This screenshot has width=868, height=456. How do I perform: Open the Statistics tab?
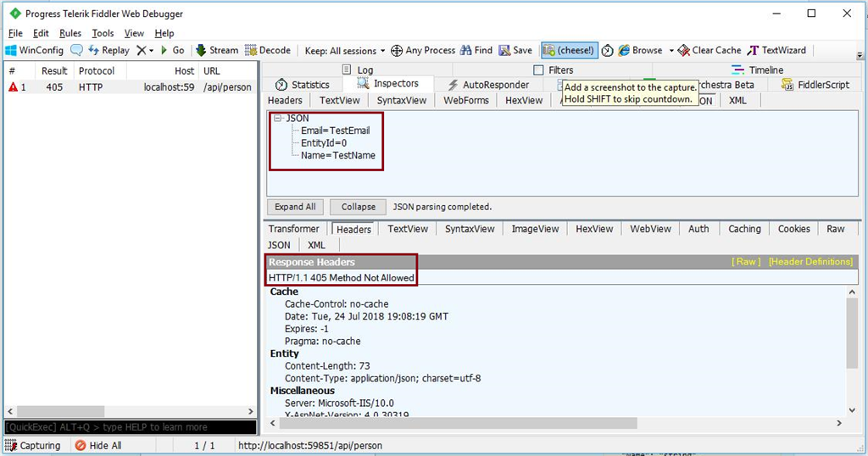point(303,85)
